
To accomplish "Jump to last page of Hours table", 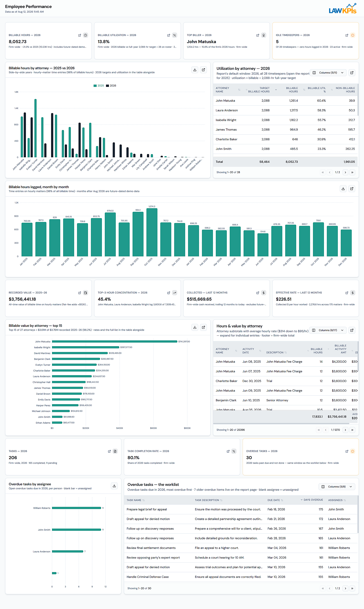I will 352,430.
